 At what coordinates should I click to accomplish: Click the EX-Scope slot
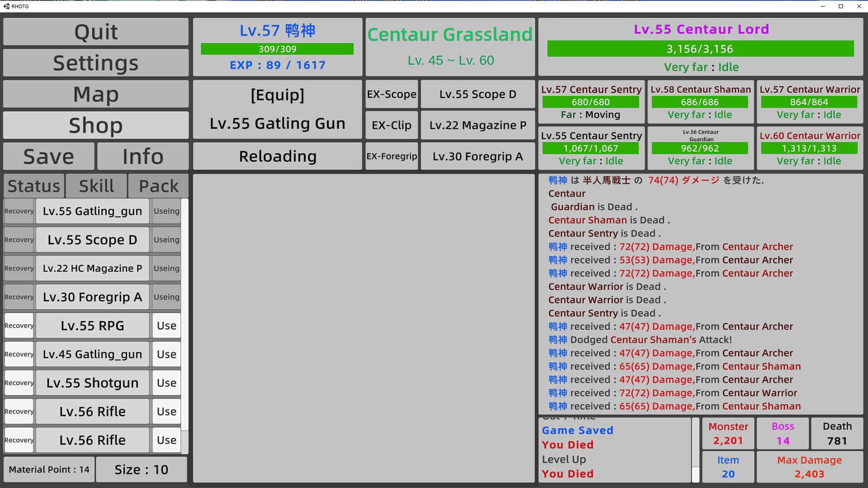[x=392, y=94]
